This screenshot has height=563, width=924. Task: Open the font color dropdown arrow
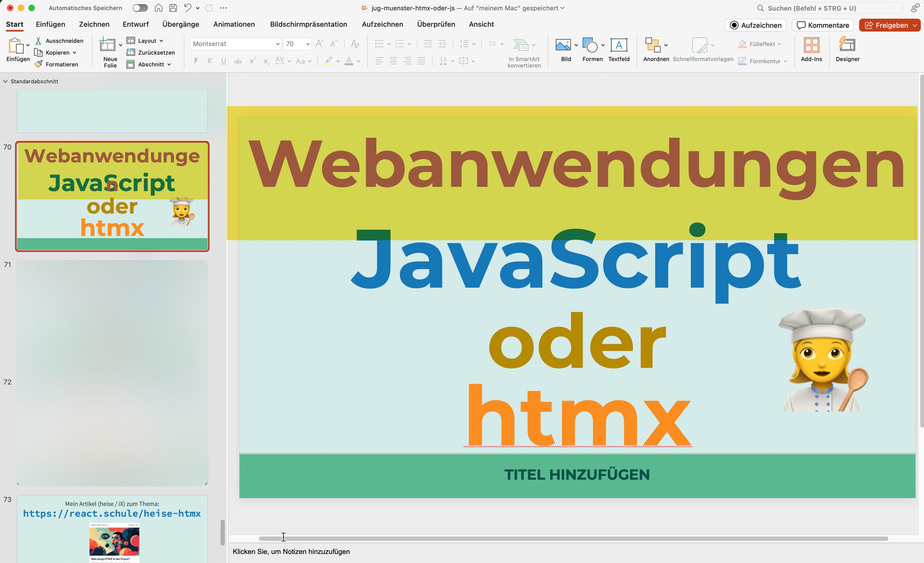point(359,61)
